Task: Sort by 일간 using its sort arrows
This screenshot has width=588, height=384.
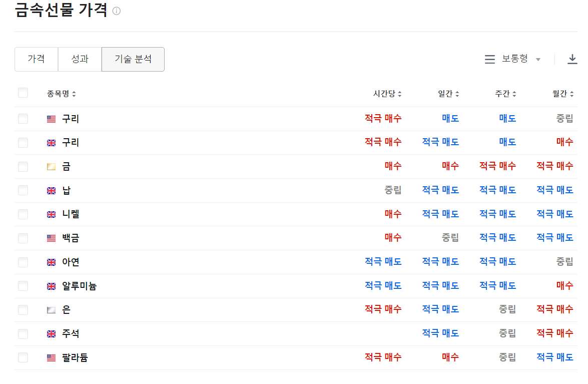Action: tap(457, 94)
